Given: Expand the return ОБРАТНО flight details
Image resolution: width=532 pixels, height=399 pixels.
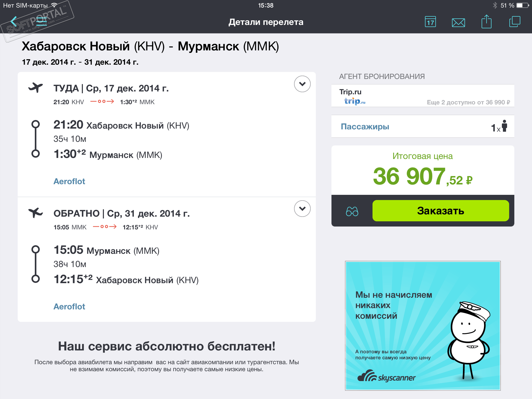Looking at the screenshot, I should click(x=302, y=209).
